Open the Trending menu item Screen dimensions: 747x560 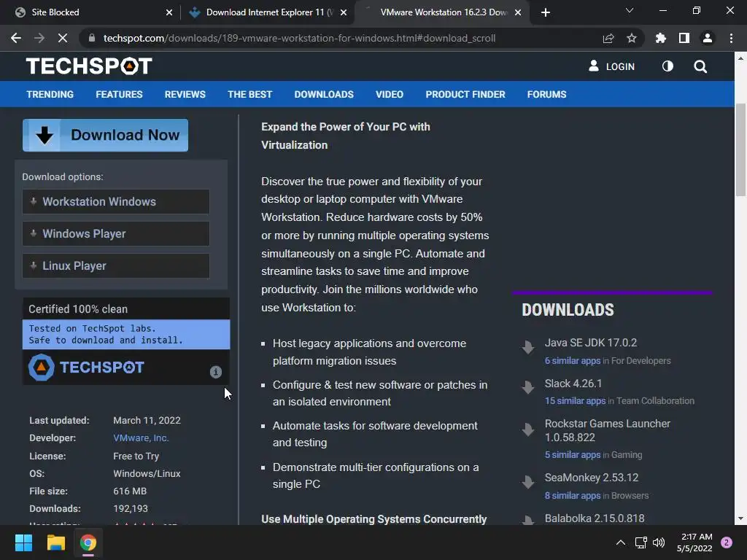point(50,94)
